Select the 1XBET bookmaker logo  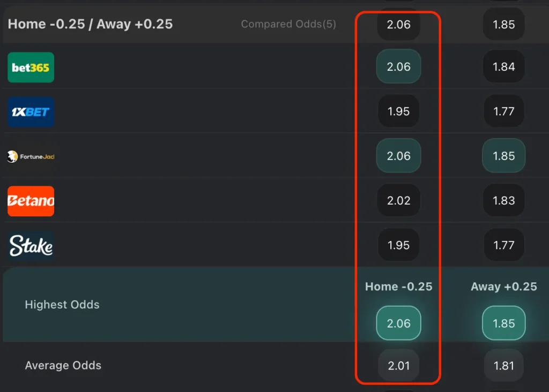31,112
